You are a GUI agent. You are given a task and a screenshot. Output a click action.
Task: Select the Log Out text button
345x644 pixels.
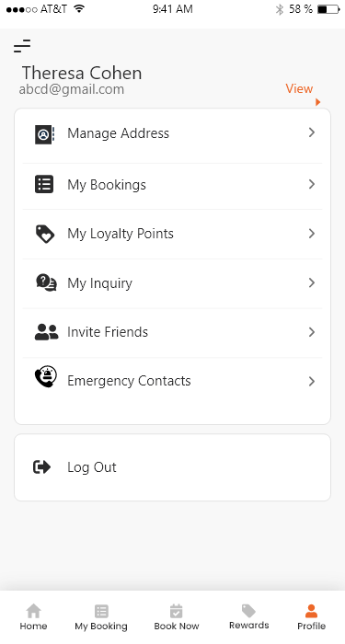92,467
